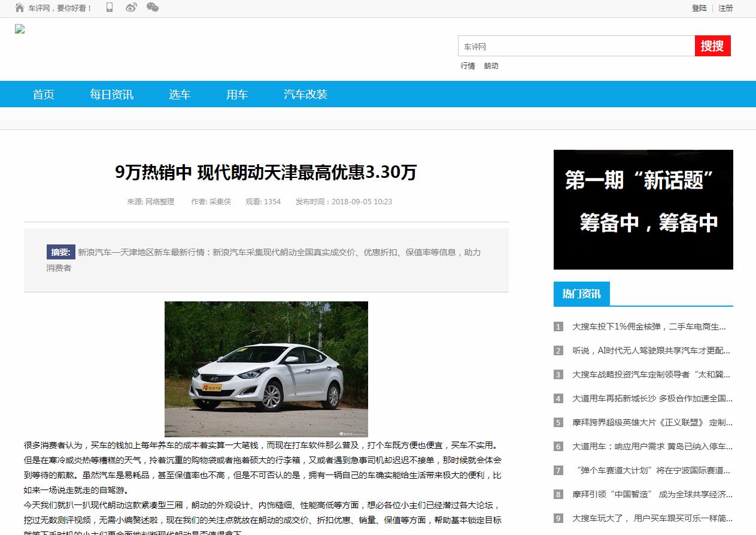Click the article title 9万热销中 现代朗动
The height and width of the screenshot is (535, 756).
click(x=266, y=173)
